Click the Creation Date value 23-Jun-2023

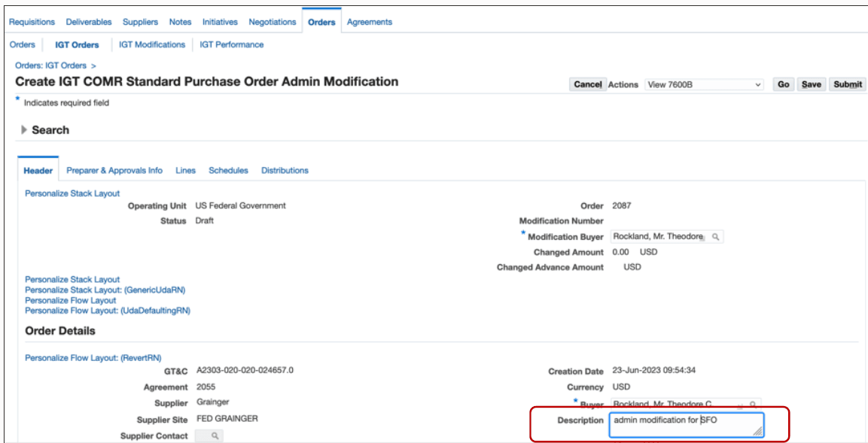coord(653,371)
